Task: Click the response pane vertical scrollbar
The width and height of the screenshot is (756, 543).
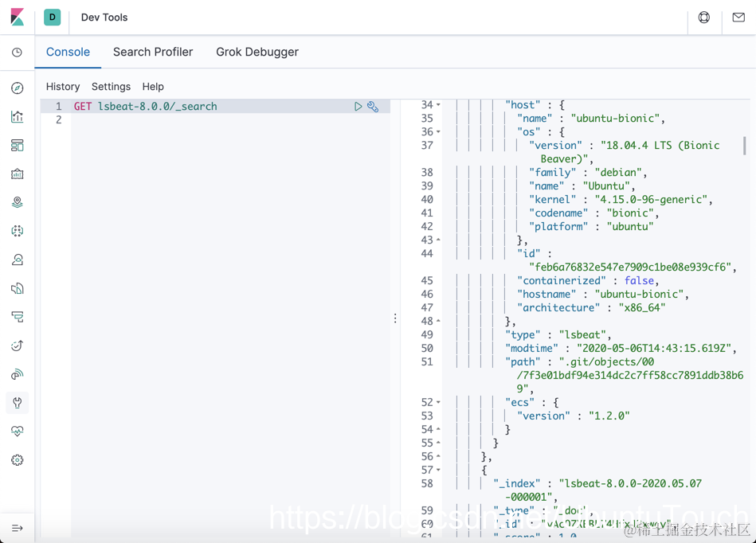Action: tap(744, 146)
